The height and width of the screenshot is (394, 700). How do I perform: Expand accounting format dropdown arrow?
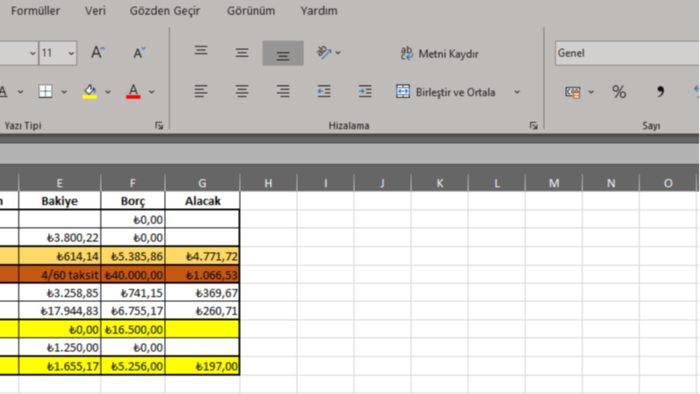591,92
